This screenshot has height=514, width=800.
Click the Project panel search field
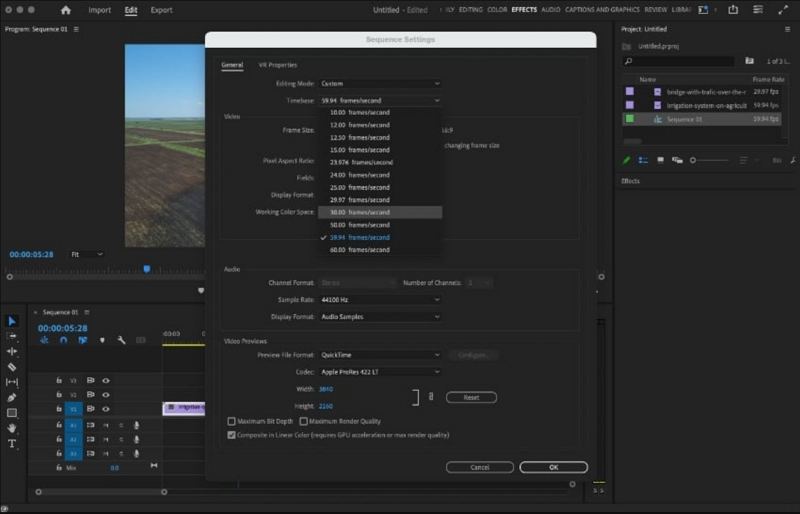tap(679, 61)
